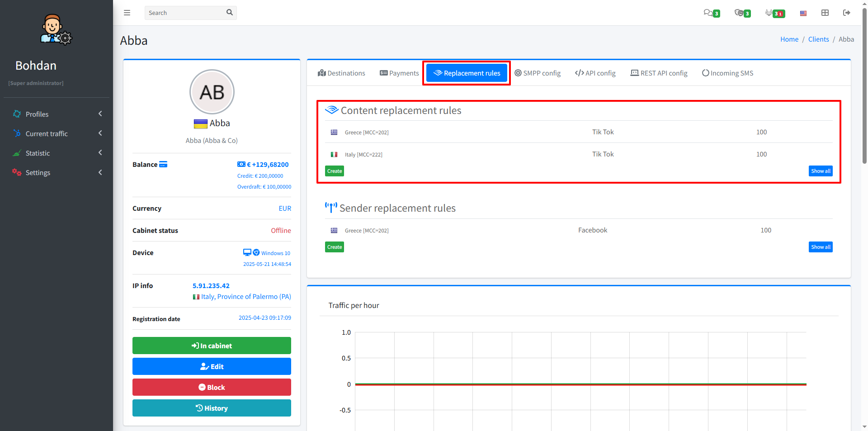Follow the Clients breadcrumb link
Screen dimensions: 868x431
pyautogui.click(x=818, y=39)
